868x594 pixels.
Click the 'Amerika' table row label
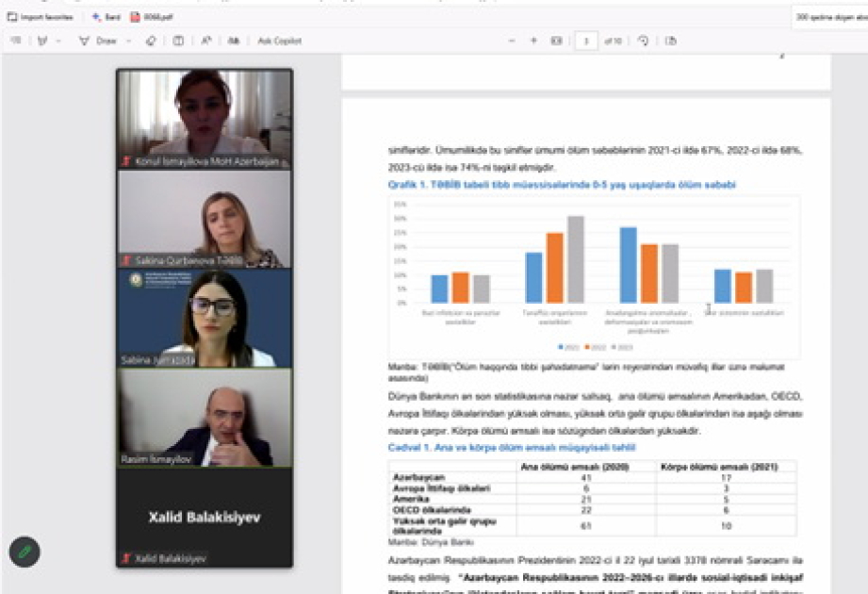click(411, 499)
